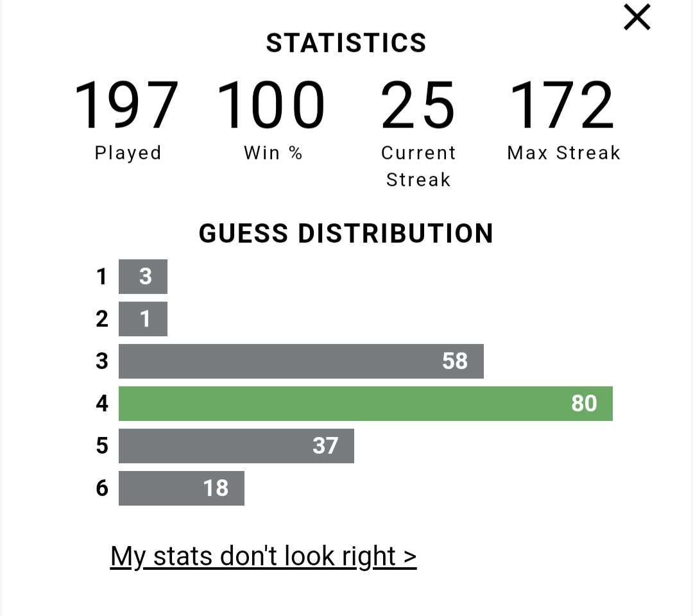The image size is (693, 616).
Task: Click the Max Streak value 172
Action: point(562,105)
